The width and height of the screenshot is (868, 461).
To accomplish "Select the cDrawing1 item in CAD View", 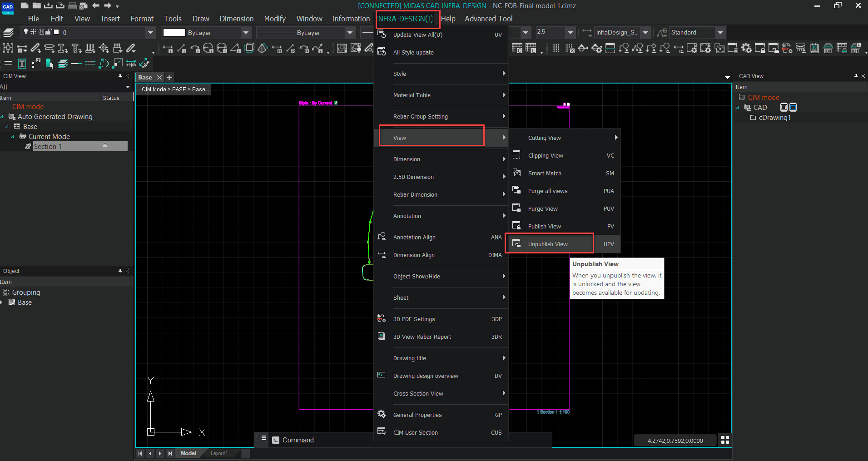I will pos(774,118).
